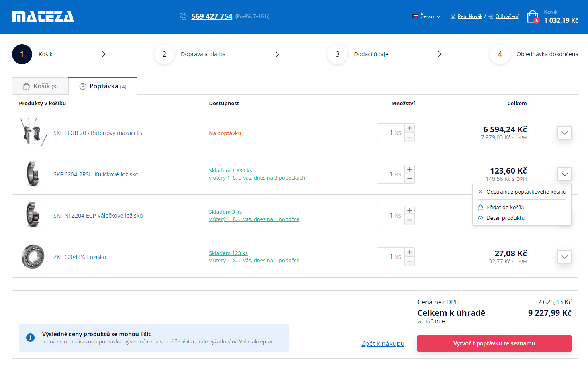588x386 pixels.
Task: Expand options for SKF TLGB 20 row
Action: pyautogui.click(x=565, y=133)
